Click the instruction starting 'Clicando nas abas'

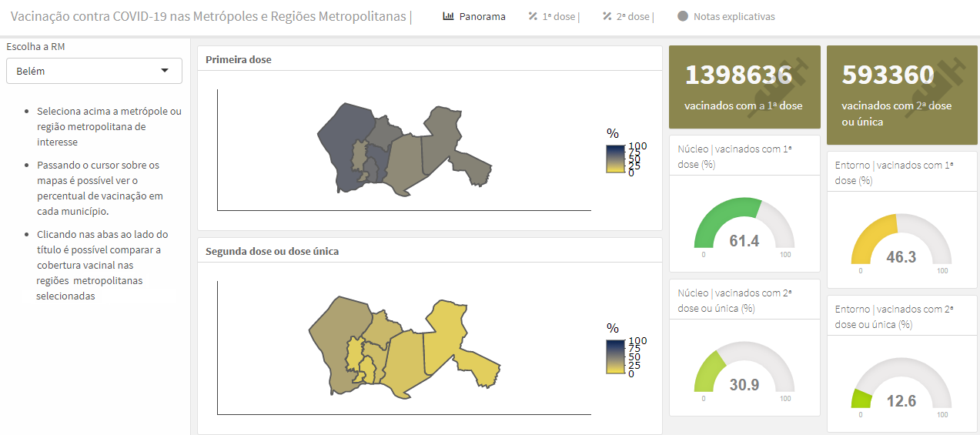click(x=102, y=265)
